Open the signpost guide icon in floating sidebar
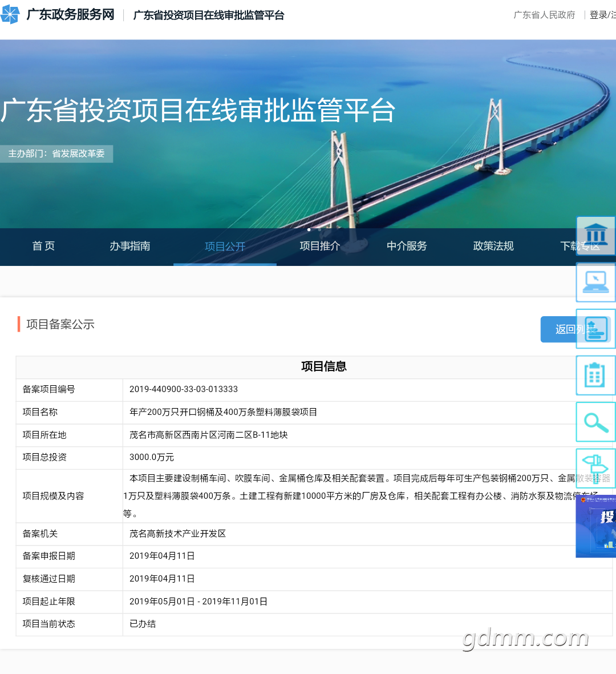616x674 pixels. tap(596, 468)
